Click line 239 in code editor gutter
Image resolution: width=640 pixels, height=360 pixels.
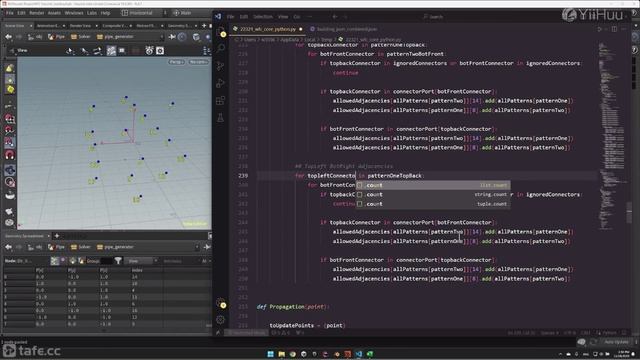pos(243,176)
